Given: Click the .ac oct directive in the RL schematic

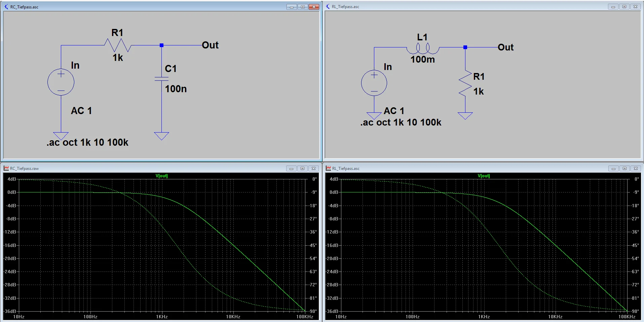Looking at the screenshot, I should (x=401, y=122).
